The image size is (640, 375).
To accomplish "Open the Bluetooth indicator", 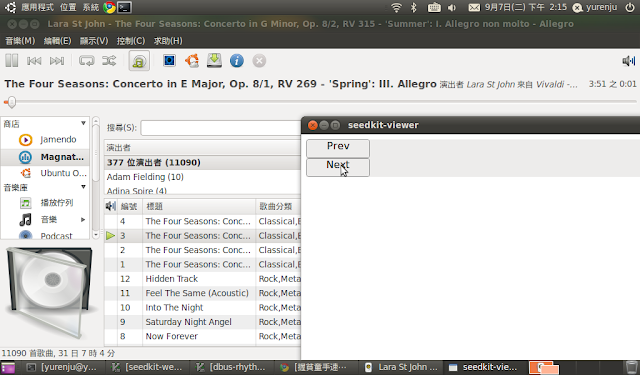I will [413, 7].
